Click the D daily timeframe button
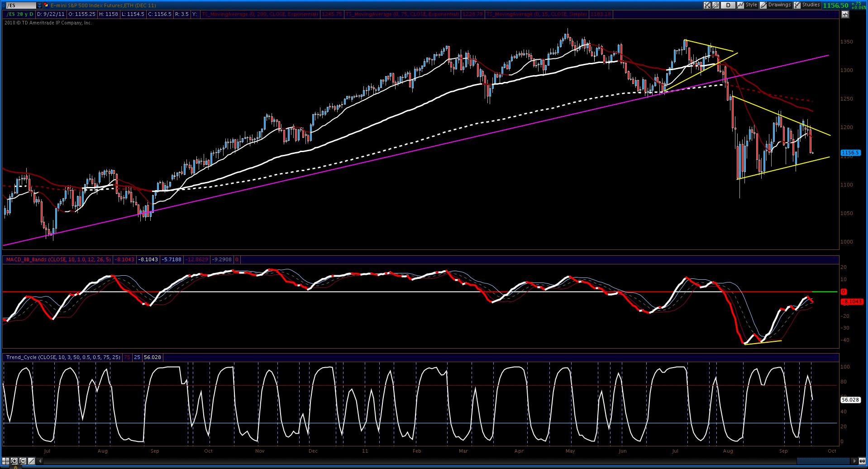868x469 pixels. click(728, 5)
